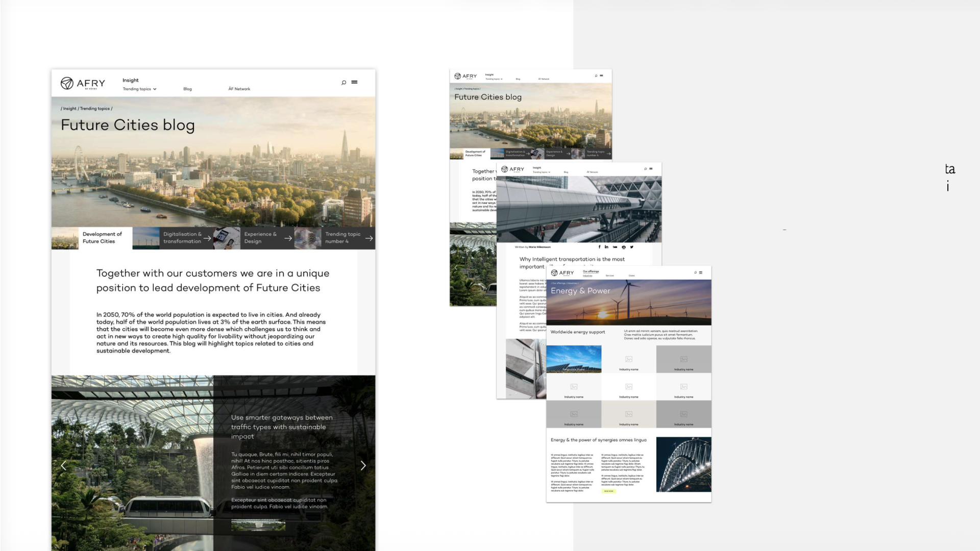Image resolution: width=980 pixels, height=551 pixels.
Task: Open the search icon in the top navigation
Action: (x=344, y=82)
